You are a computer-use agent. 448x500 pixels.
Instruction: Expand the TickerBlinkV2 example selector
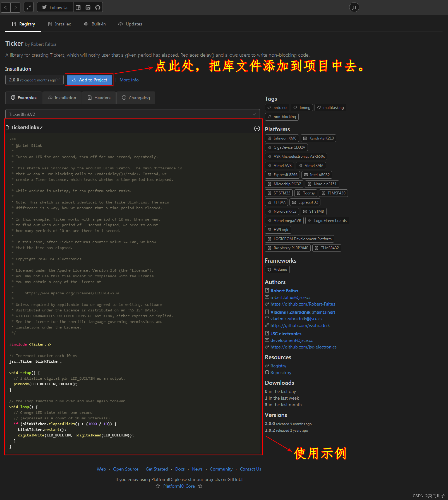(x=132, y=114)
